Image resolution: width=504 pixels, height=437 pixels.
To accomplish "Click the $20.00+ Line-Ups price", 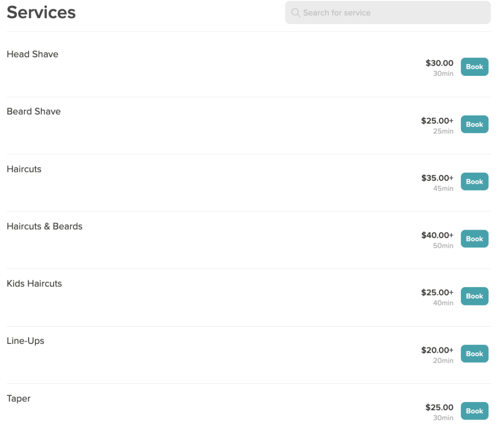I will (x=437, y=350).
